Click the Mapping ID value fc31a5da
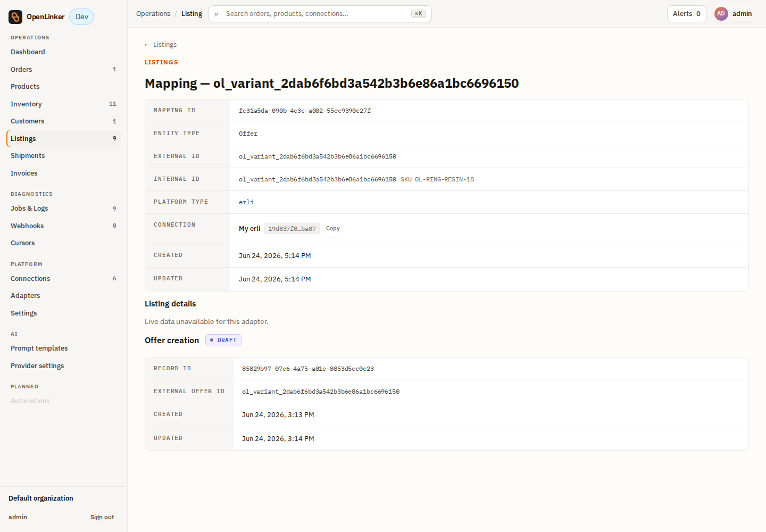 coord(305,111)
